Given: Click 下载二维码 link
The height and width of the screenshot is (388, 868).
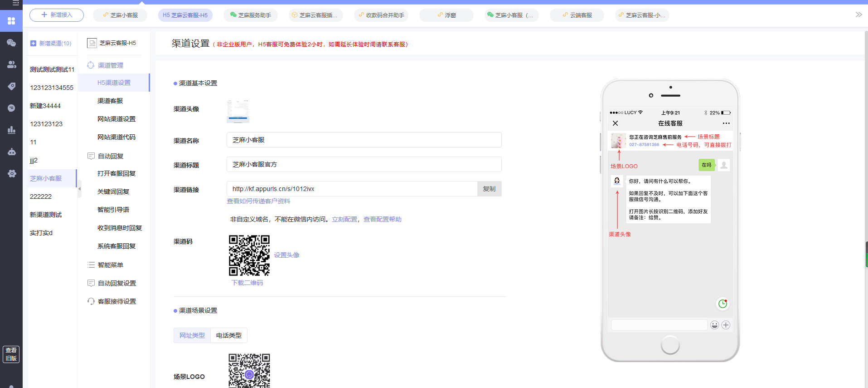Looking at the screenshot, I should [247, 283].
